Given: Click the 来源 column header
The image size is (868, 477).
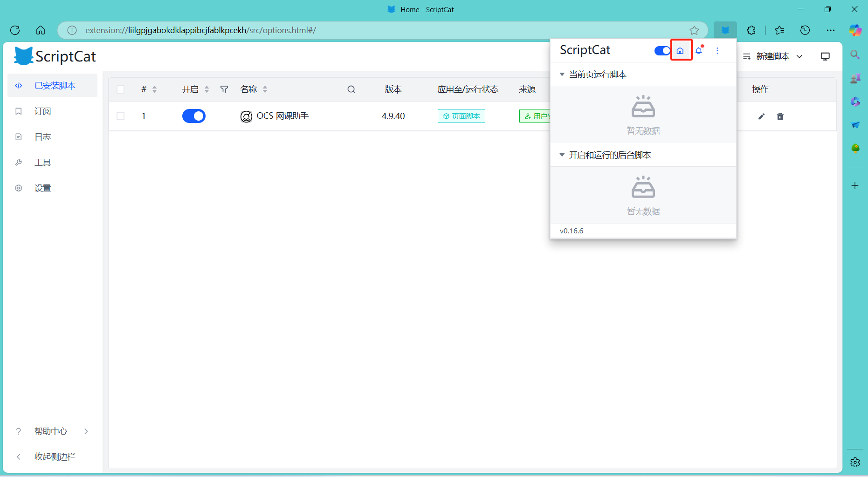Looking at the screenshot, I should (x=527, y=89).
